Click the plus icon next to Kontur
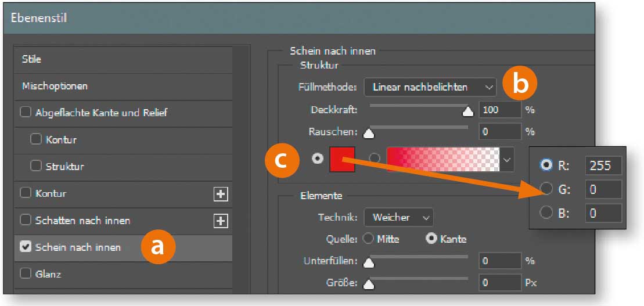Screen dimensions: 644x306 tap(221, 194)
